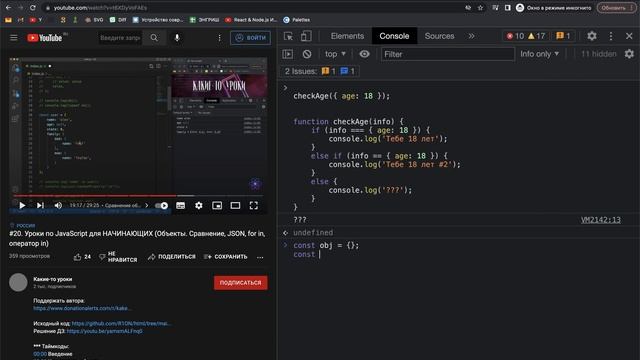Switch to the Elements tab
Screen dimensions: 640x360
click(x=347, y=36)
